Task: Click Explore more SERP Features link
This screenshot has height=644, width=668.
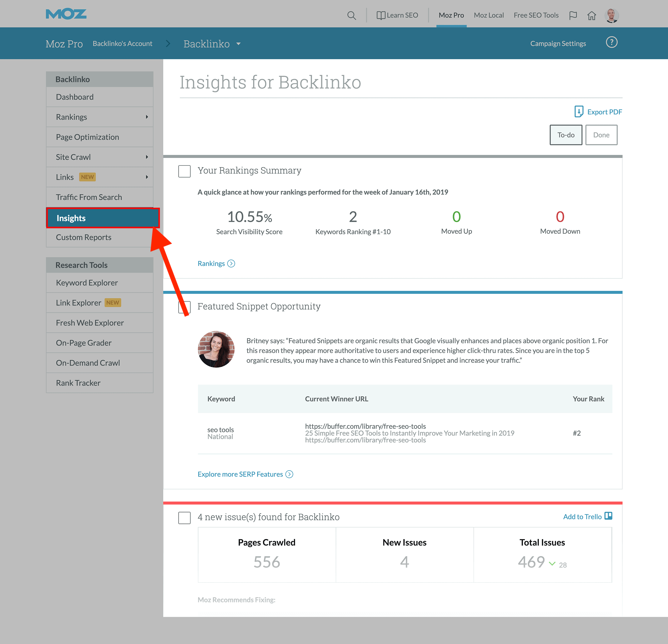Action: [x=240, y=474]
